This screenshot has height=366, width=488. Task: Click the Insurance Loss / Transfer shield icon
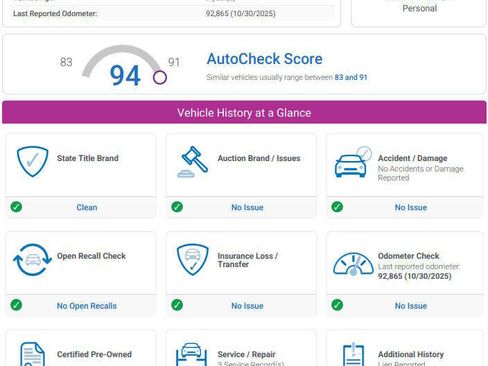(192, 260)
